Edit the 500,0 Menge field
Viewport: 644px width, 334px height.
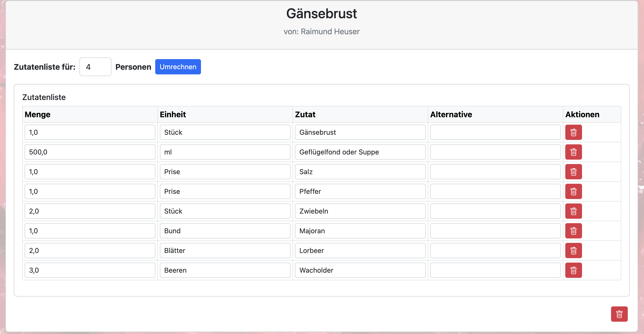pos(90,152)
